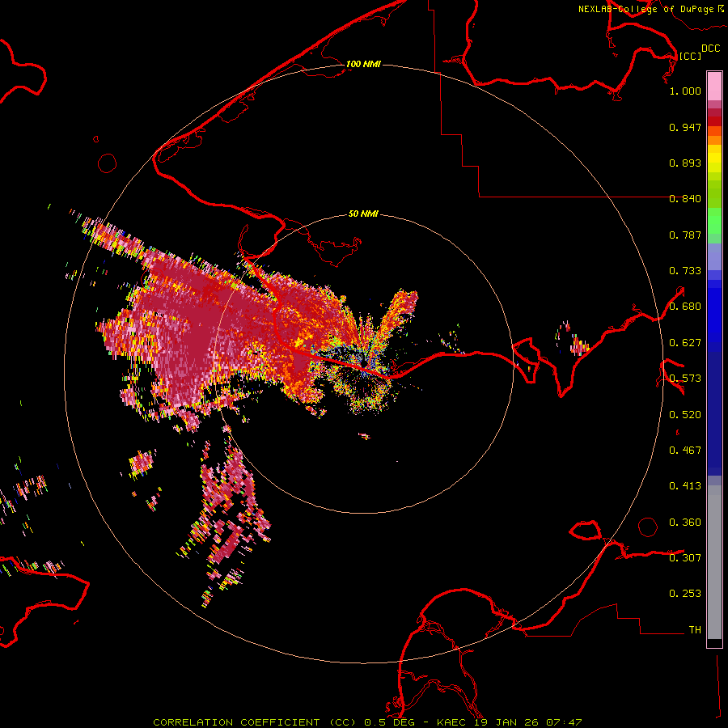The height and width of the screenshot is (728, 728).
Task: Click the 0.893 colorbar value
Action: [685, 163]
